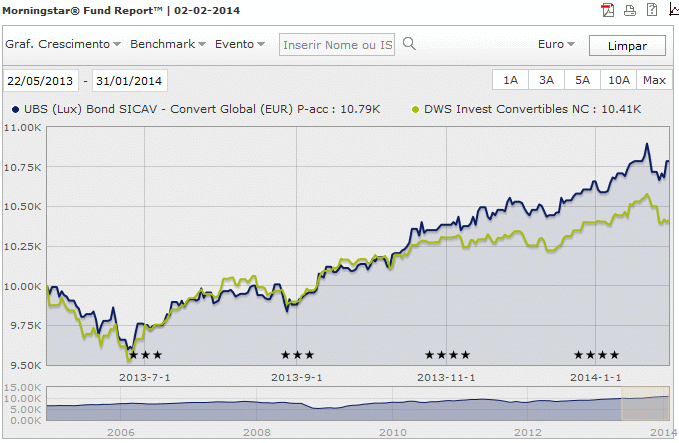Open Graf. Crescimento dropdown

click(x=63, y=44)
